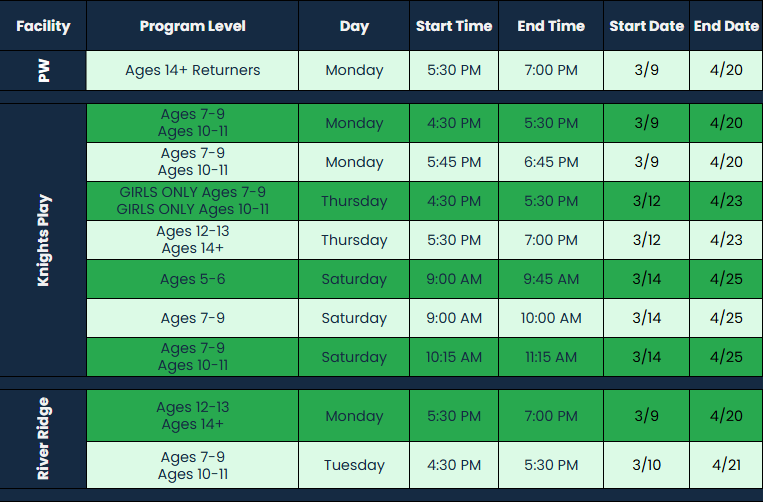Click the Facility column header
The image size is (763, 502).
(x=42, y=26)
